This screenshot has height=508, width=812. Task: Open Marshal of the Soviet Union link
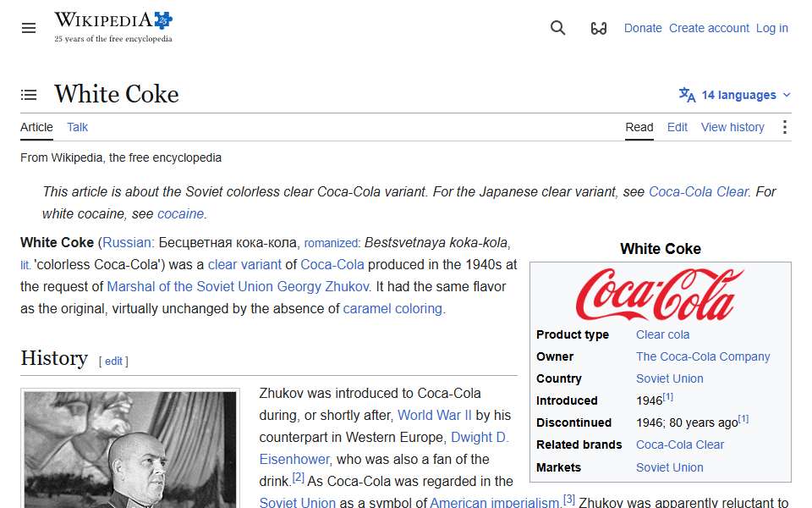(189, 287)
